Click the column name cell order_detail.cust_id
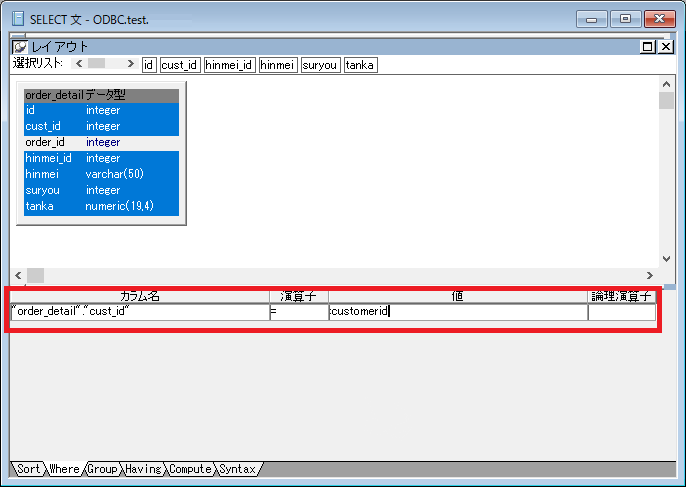The width and height of the screenshot is (686, 487). [x=139, y=312]
